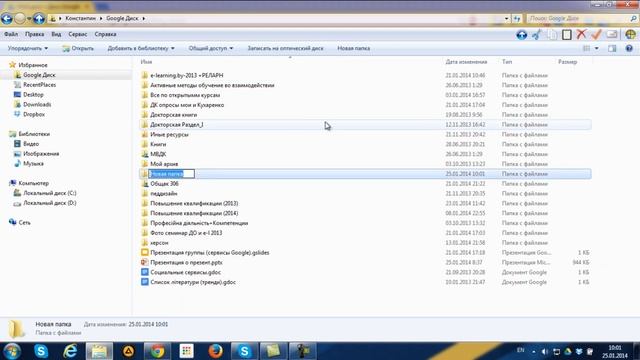This screenshot has width=640, height=360.
Task: Select the Презентация о презент.pptx file
Action: click(x=186, y=262)
